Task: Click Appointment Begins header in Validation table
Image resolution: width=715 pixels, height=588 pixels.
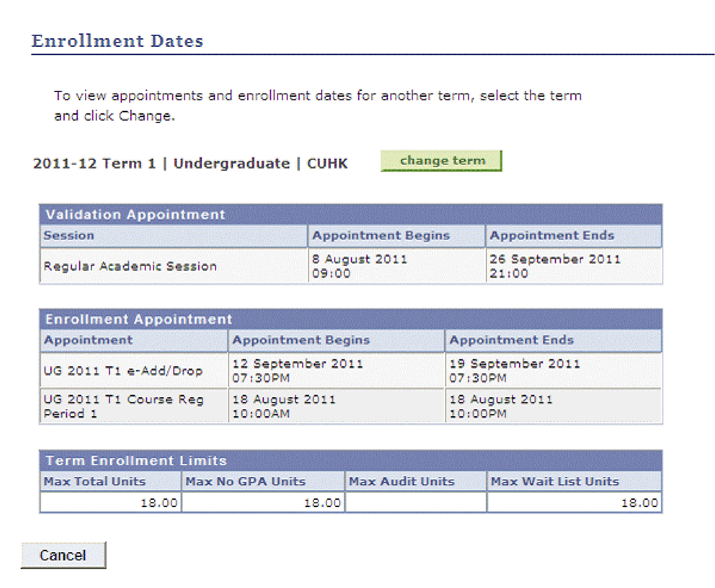Action: (381, 236)
